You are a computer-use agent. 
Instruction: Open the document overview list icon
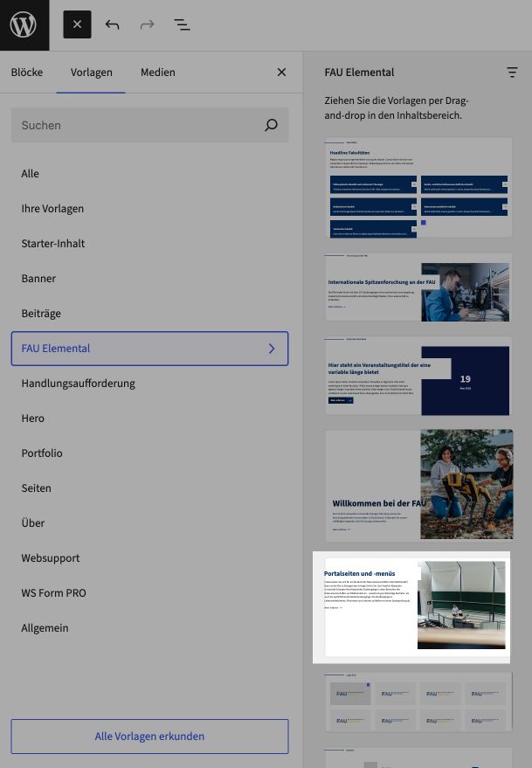[x=182, y=24]
